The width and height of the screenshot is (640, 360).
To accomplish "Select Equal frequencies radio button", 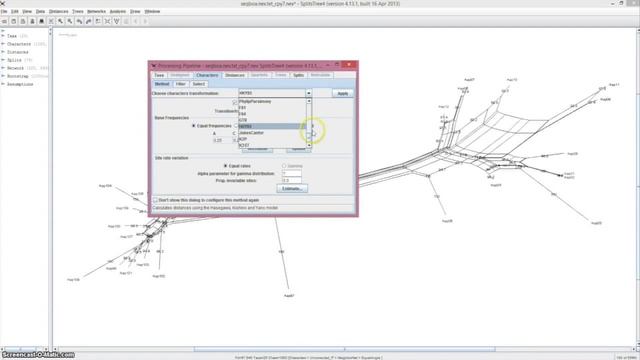I will (194, 126).
